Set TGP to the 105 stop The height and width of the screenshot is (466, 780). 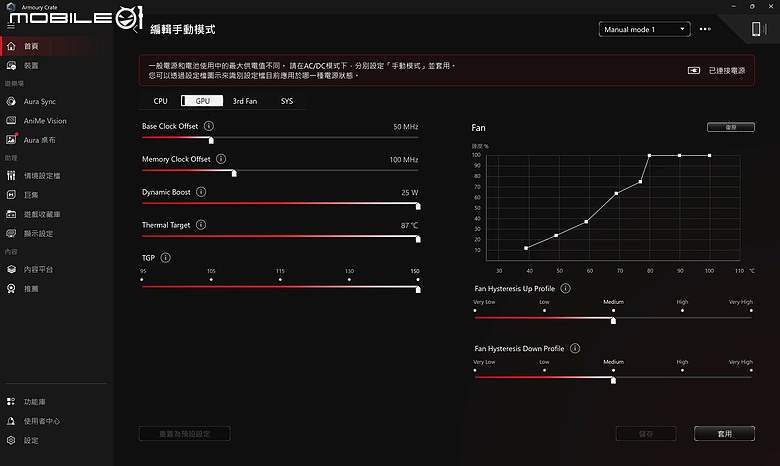coord(211,280)
